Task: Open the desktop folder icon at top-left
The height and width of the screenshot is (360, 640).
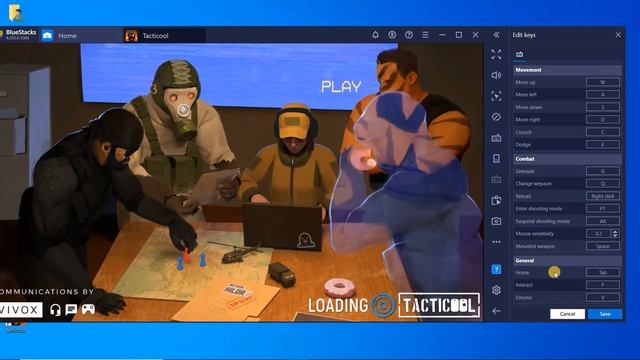Action: point(15,13)
